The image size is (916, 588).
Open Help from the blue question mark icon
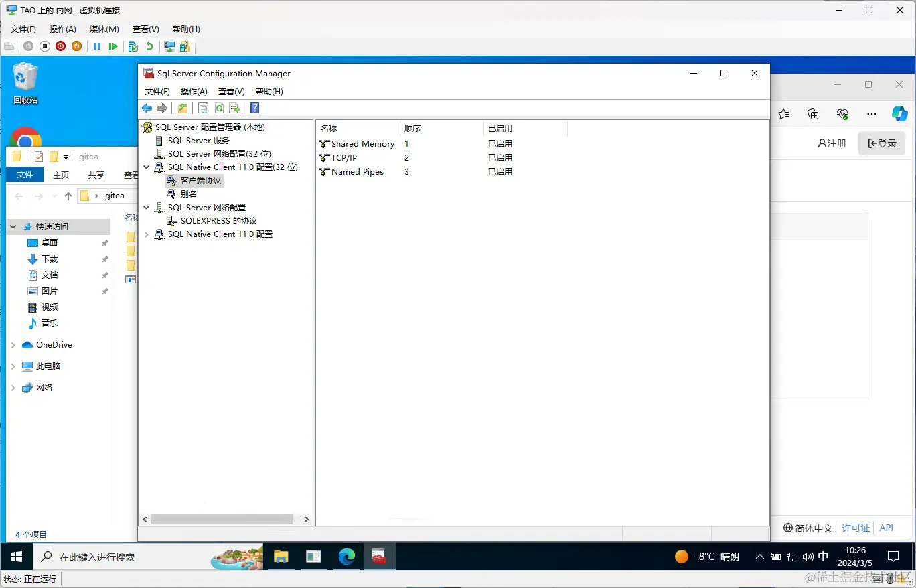click(x=254, y=108)
